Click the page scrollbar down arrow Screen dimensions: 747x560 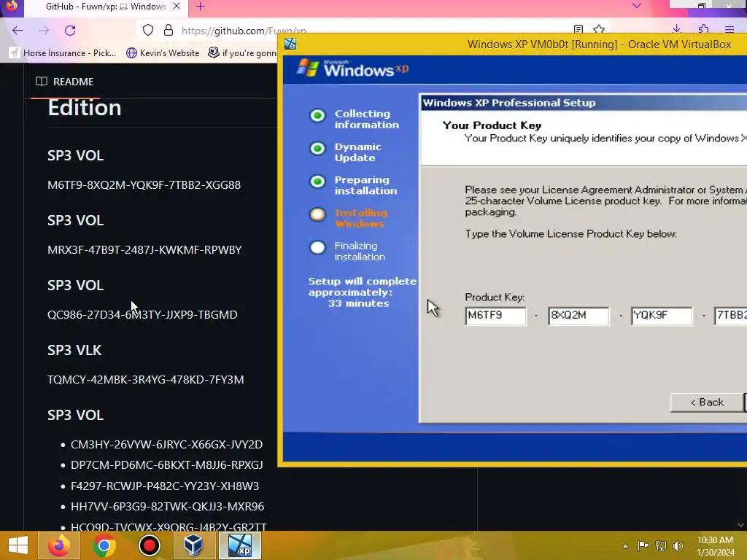[x=740, y=525]
